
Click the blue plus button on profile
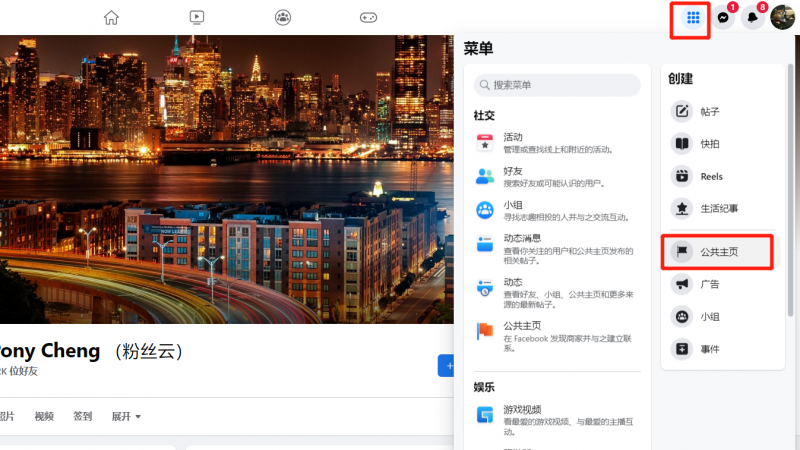(x=446, y=366)
